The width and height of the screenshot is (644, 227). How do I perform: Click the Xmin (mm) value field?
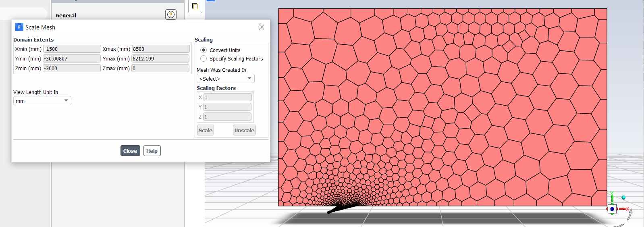point(72,49)
